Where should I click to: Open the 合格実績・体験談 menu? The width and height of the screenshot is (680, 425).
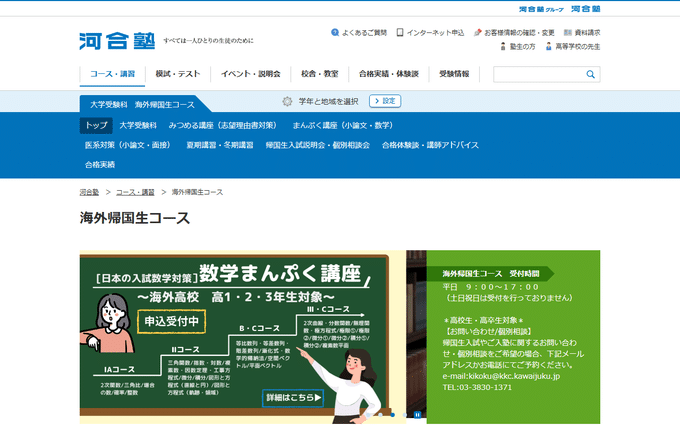pos(389,74)
